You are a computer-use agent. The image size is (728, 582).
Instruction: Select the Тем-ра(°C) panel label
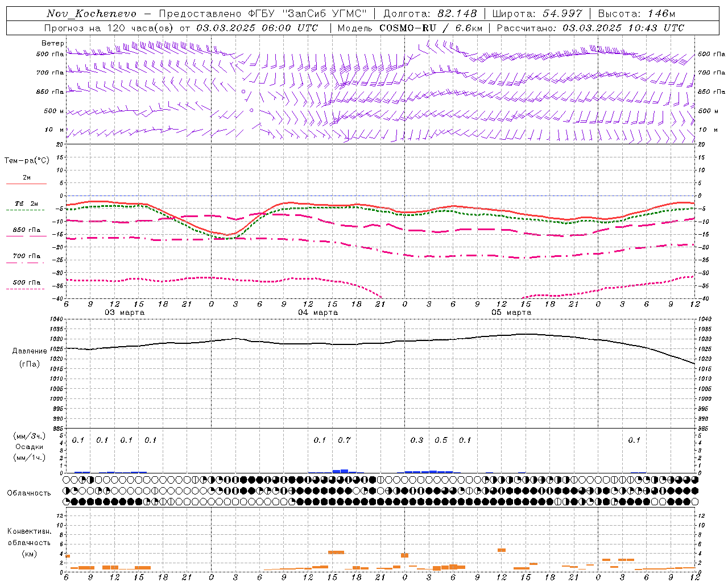tap(27, 161)
